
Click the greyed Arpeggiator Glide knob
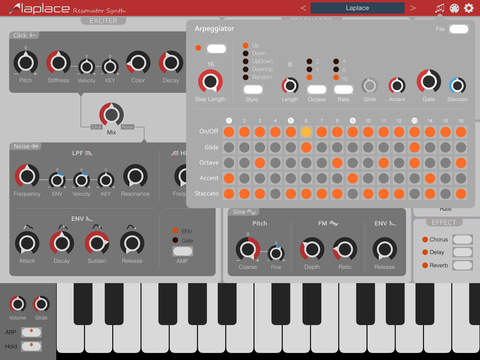point(369,86)
